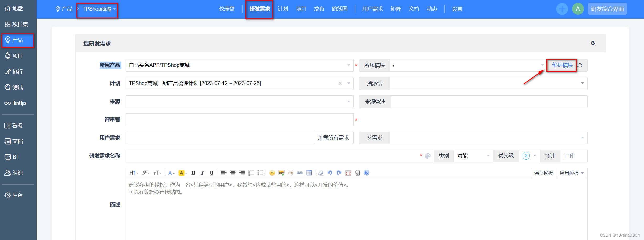
Task: Insert an emoticon in editor
Action: 272,173
